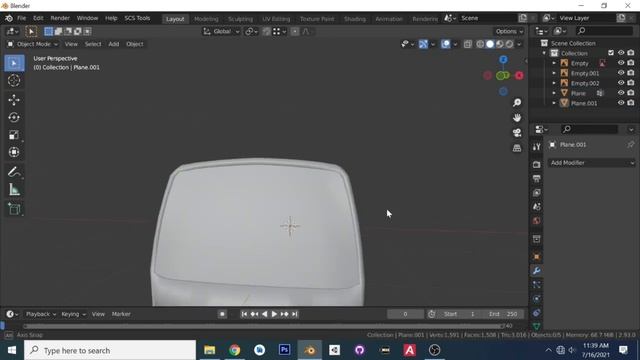Open the File menu
The image size is (640, 360).
[21, 18]
